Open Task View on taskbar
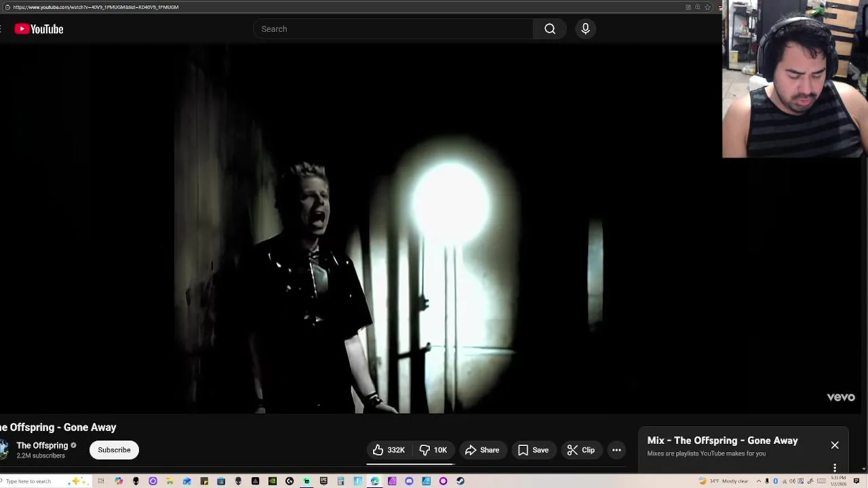The image size is (868, 488). pyautogui.click(x=101, y=481)
